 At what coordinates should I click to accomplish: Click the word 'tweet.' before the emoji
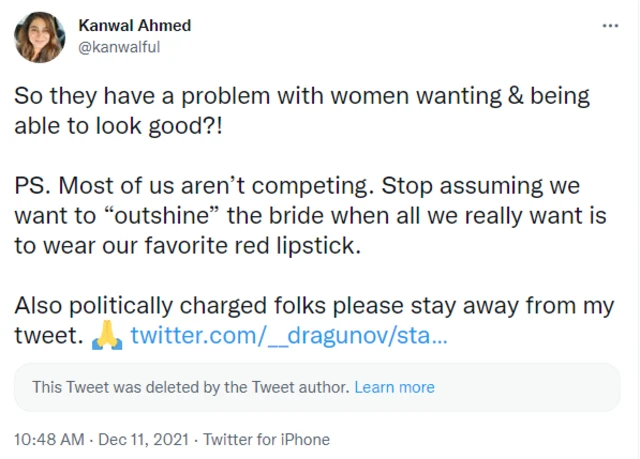(x=47, y=336)
